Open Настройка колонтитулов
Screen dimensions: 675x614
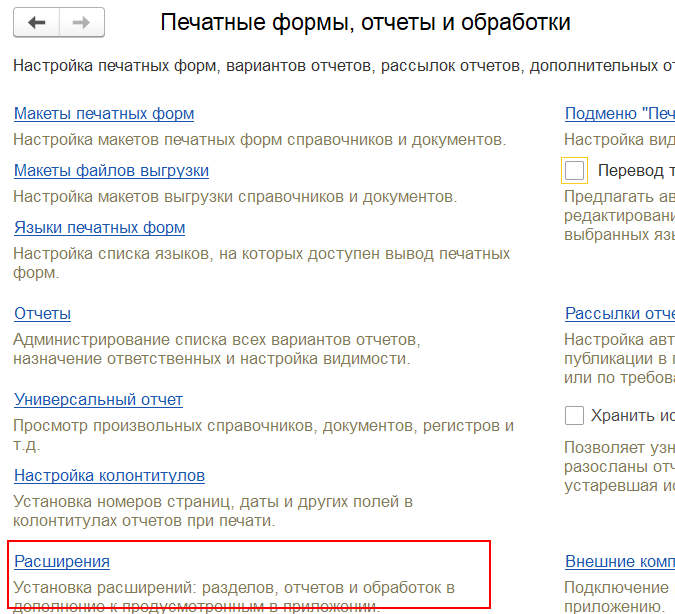tap(109, 476)
